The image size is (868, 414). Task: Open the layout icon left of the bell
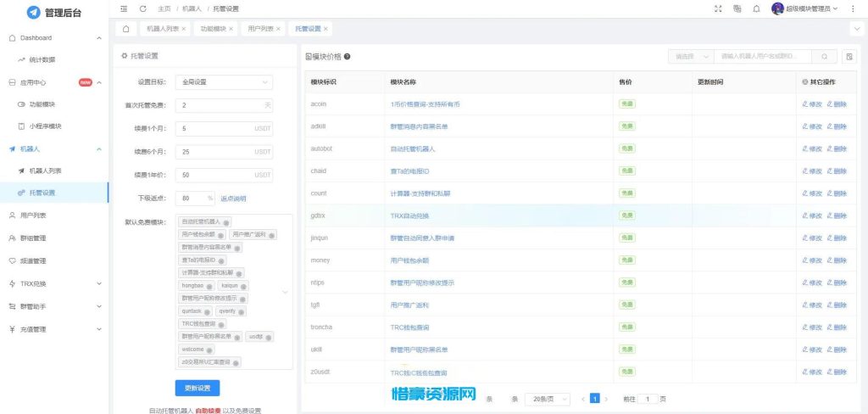[x=737, y=8]
